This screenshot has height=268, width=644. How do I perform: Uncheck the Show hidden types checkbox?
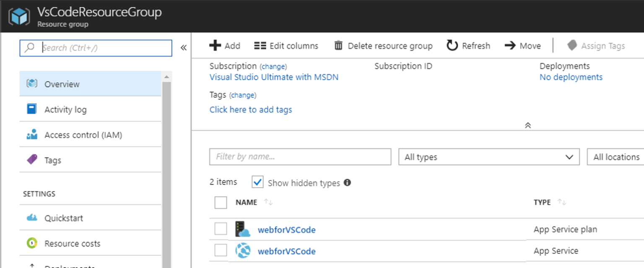[257, 182]
